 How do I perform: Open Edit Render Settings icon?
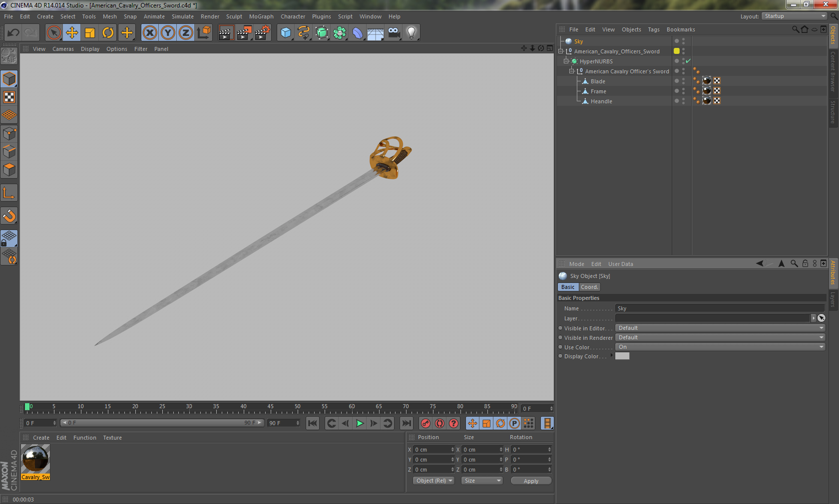click(263, 33)
